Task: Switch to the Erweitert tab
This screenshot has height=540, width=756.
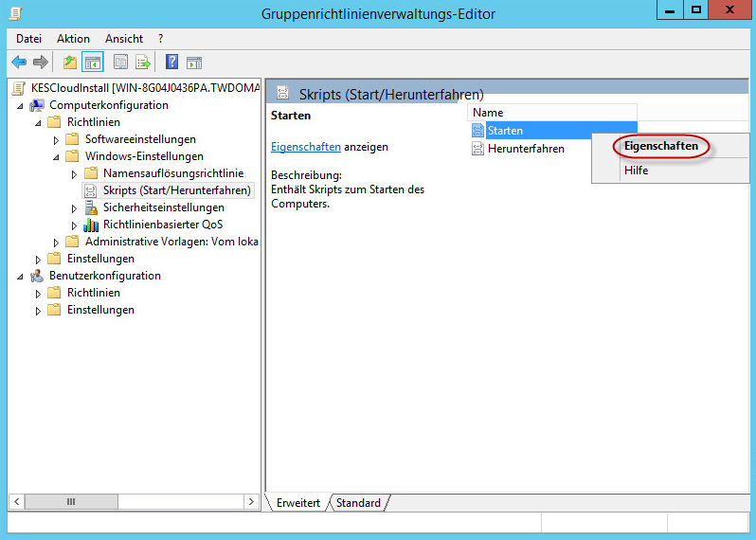Action: pos(298,503)
